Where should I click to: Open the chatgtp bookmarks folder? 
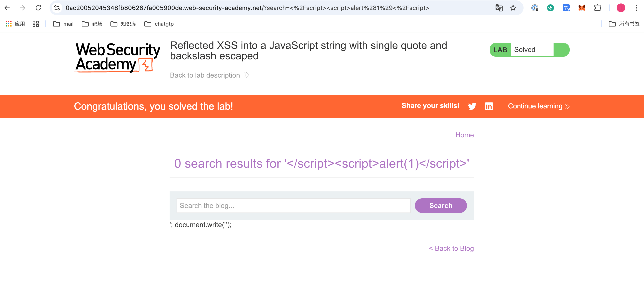(160, 24)
